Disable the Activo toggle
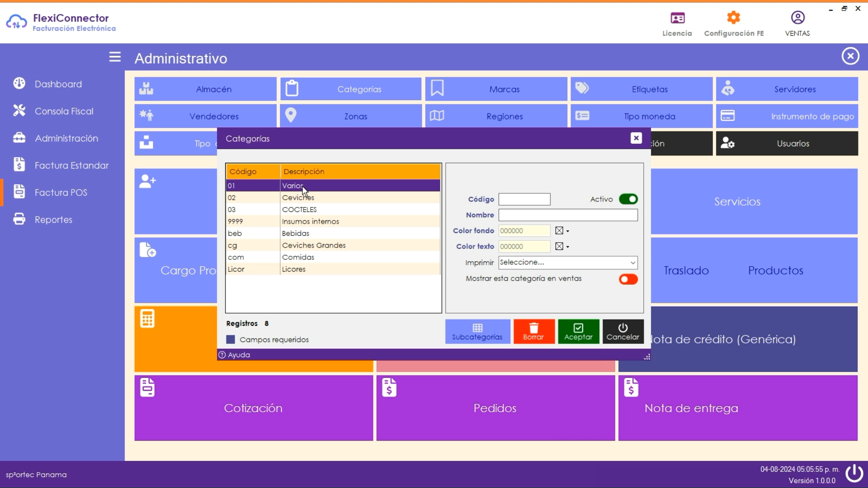The height and width of the screenshot is (488, 868). coord(628,199)
